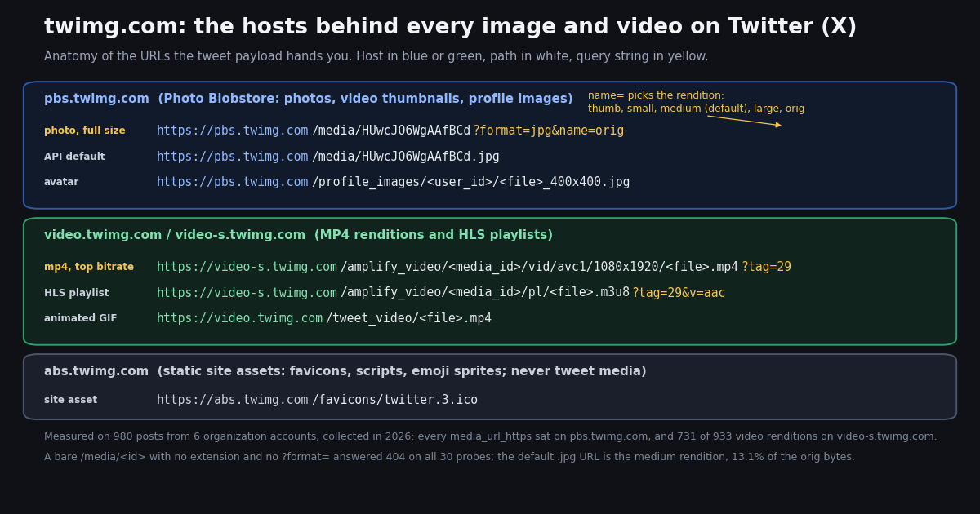Click the query string '?tag=29&v=aac'
The height and width of the screenshot is (514, 980).
[x=679, y=293]
